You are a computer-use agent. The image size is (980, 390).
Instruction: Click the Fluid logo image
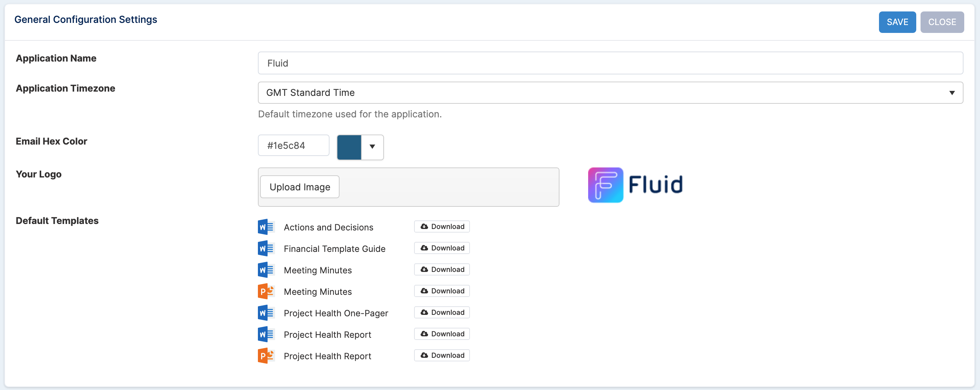tap(635, 185)
